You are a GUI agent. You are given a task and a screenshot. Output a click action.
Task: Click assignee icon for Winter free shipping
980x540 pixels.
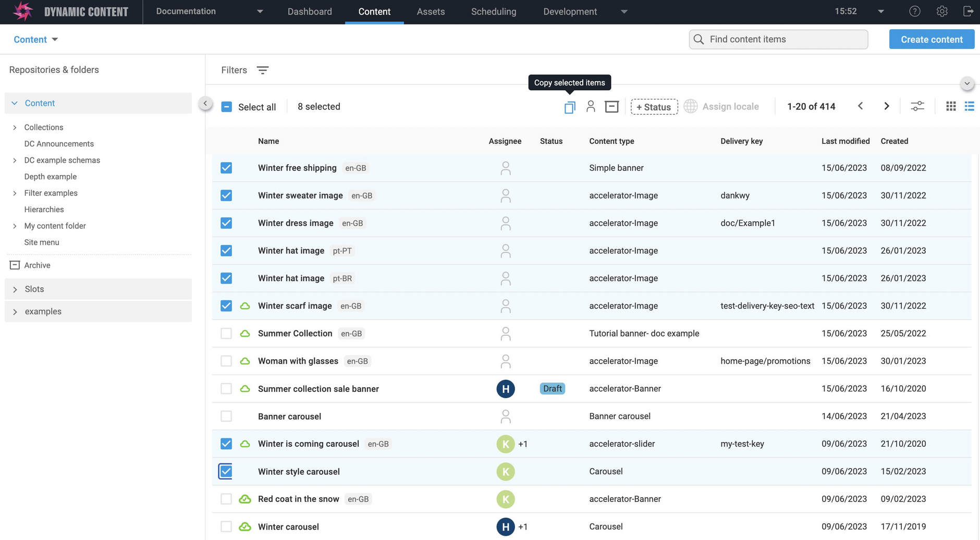(506, 168)
